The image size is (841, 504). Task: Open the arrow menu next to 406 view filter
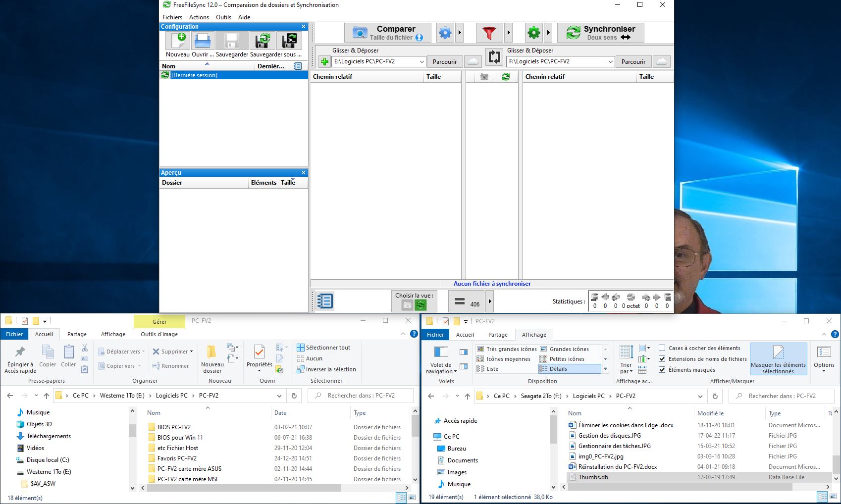(x=490, y=302)
